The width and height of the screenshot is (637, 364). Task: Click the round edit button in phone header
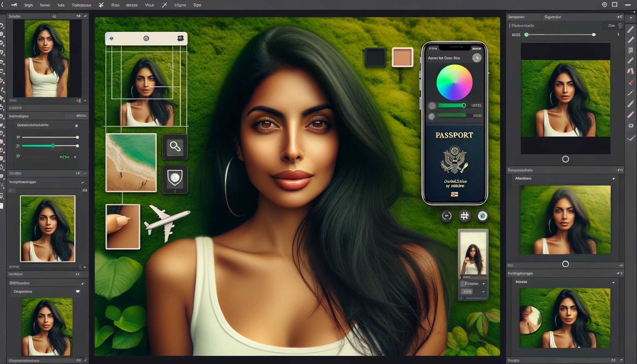(x=477, y=58)
